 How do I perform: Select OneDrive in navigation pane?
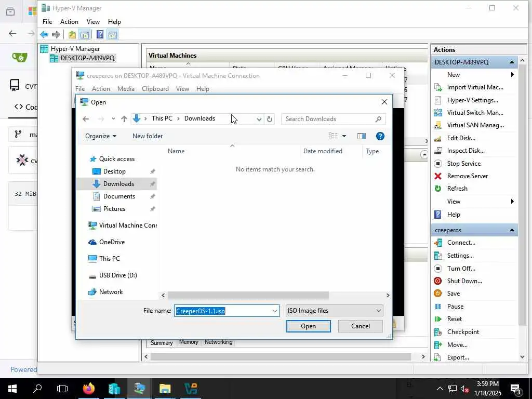pos(112,242)
